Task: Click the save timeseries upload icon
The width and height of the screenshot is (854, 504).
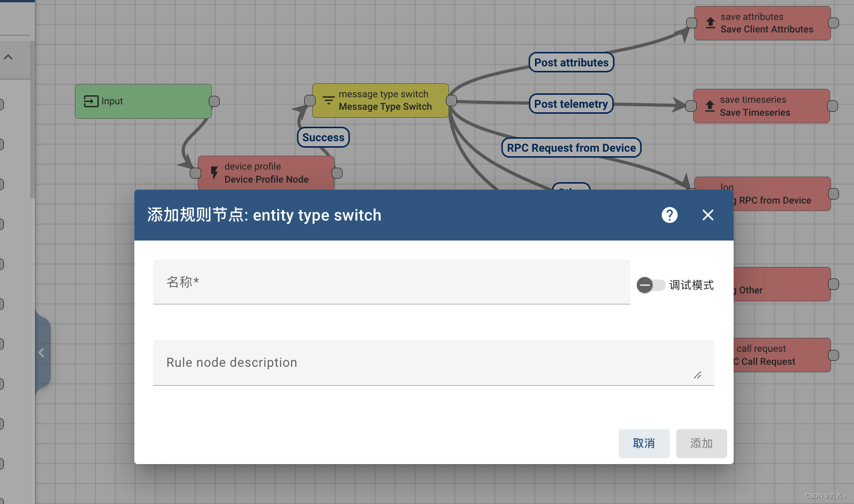Action: (710, 106)
